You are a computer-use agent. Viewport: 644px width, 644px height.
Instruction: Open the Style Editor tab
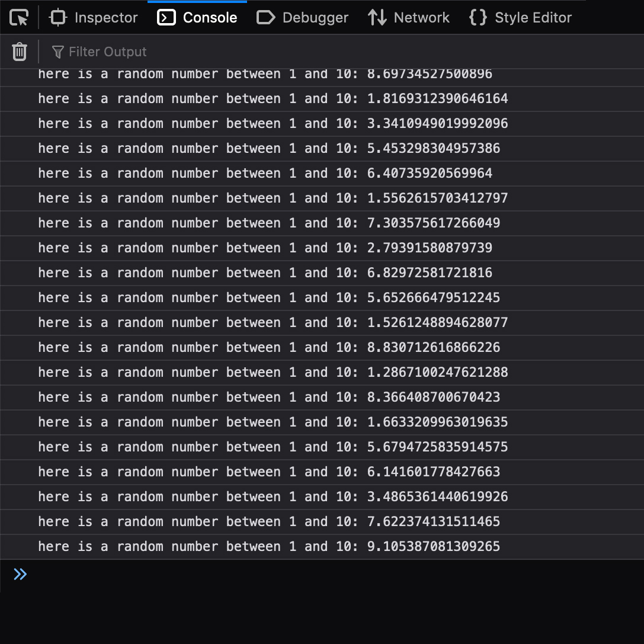pyautogui.click(x=520, y=18)
